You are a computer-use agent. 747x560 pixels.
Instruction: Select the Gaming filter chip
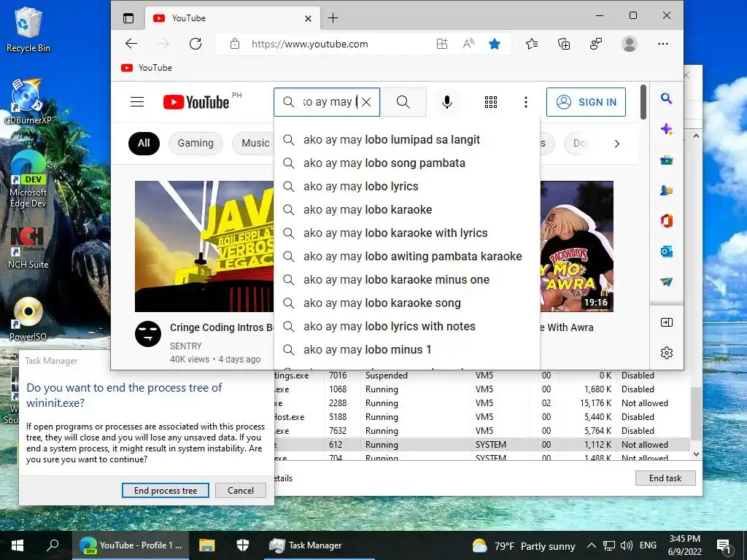coord(196,144)
